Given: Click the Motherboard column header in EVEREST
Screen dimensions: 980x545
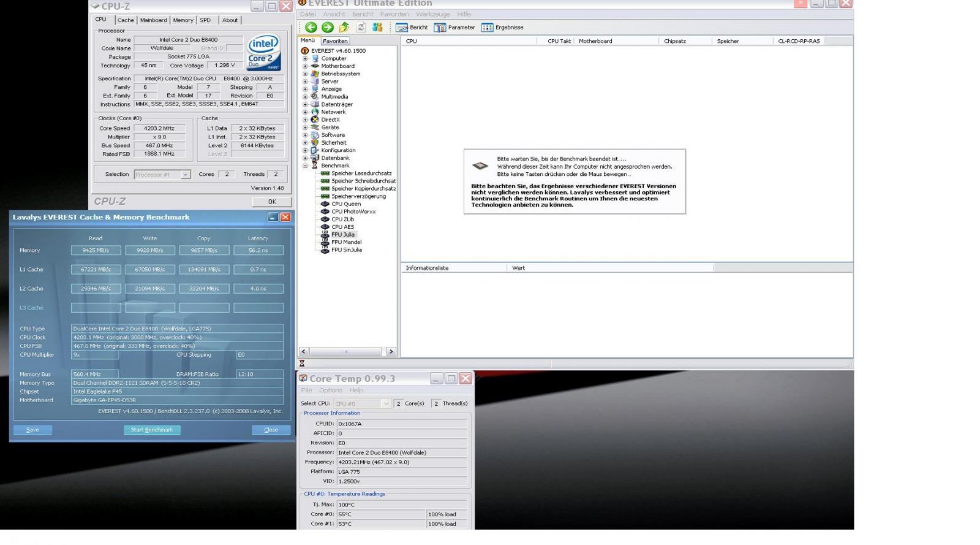Looking at the screenshot, I should click(617, 41).
